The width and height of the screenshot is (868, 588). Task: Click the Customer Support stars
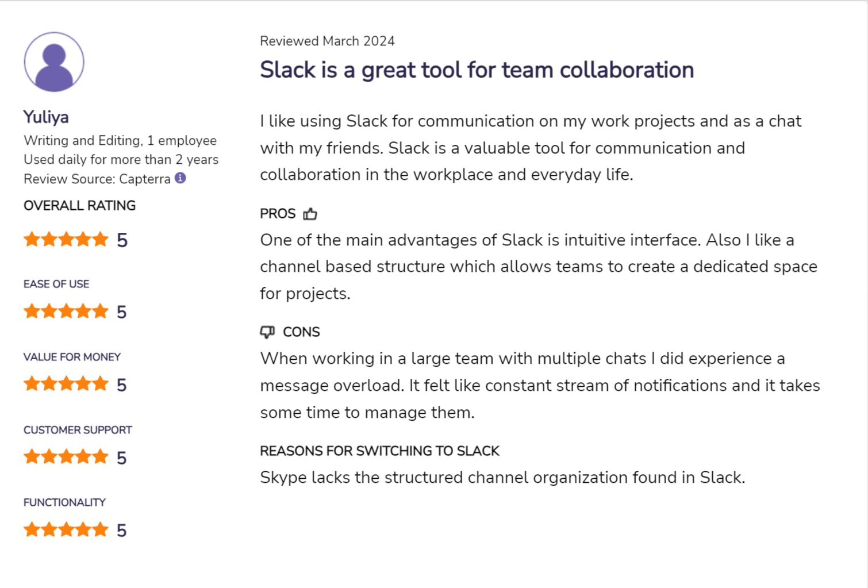[66, 457]
